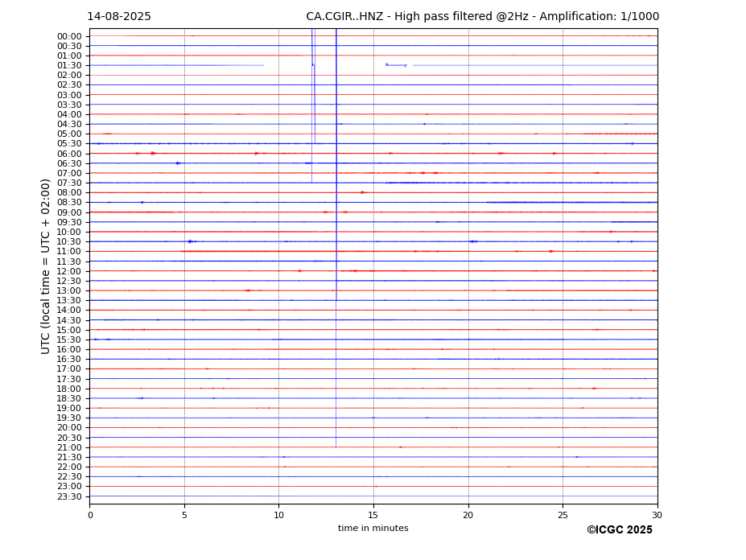Screen dimensions: 746x560
Task: Click the 09:00 time row label
Action: pos(69,212)
